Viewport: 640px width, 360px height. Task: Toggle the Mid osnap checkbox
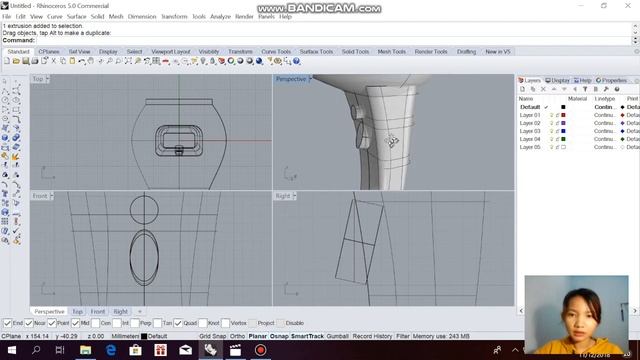tap(76, 323)
